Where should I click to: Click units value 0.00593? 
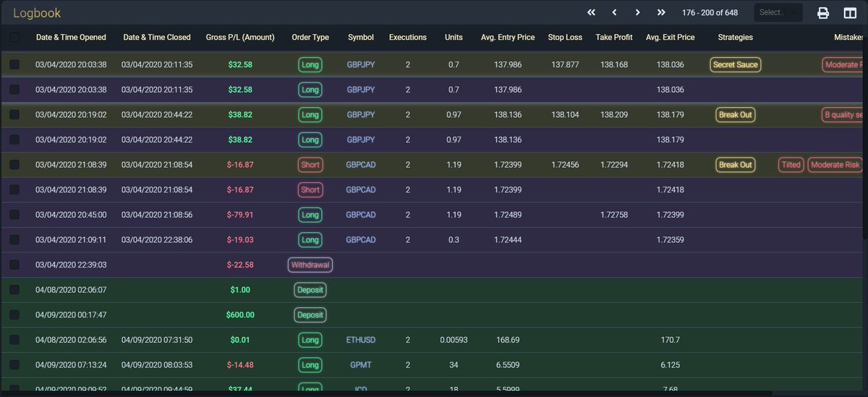[x=454, y=340]
